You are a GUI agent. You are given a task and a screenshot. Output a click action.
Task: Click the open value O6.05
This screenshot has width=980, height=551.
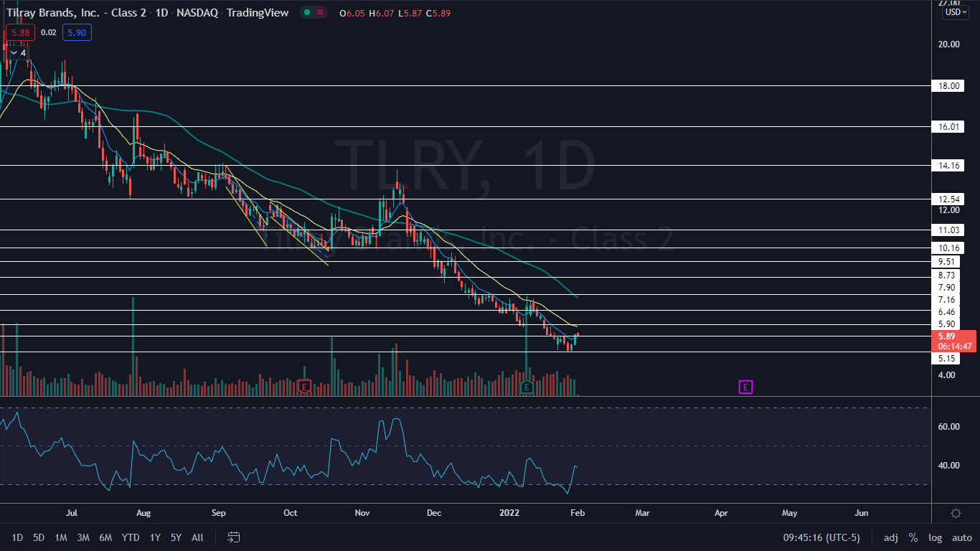[x=352, y=12]
